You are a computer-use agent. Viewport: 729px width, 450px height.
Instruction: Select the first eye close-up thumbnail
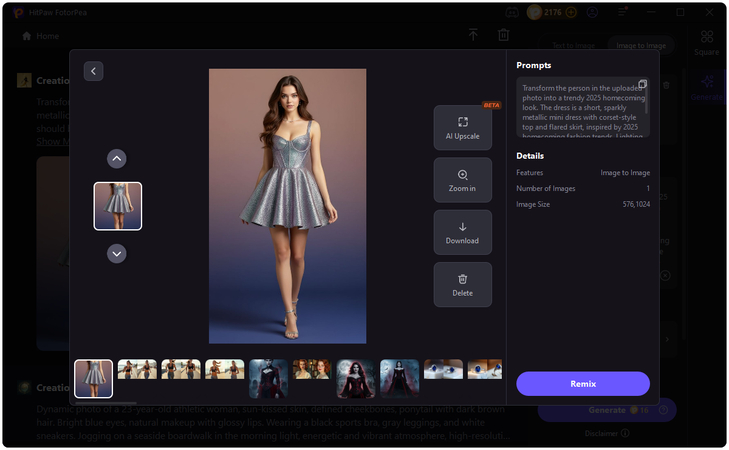[x=441, y=370]
